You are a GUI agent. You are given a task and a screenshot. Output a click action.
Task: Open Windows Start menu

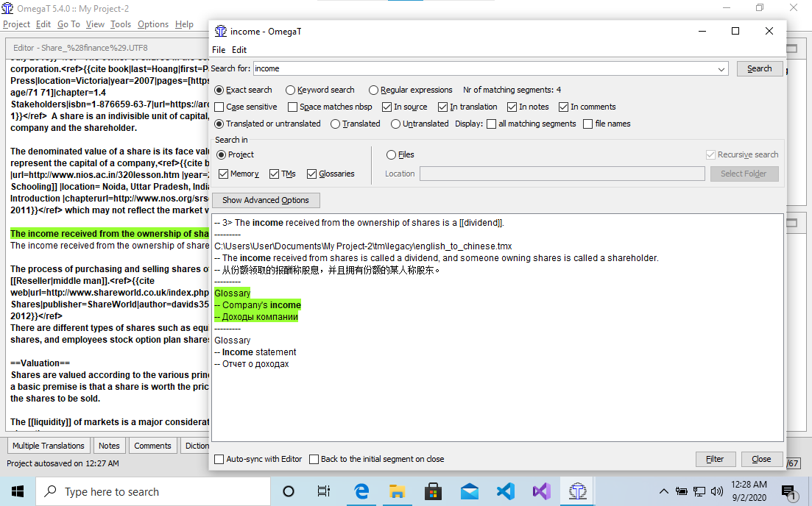pos(18,491)
